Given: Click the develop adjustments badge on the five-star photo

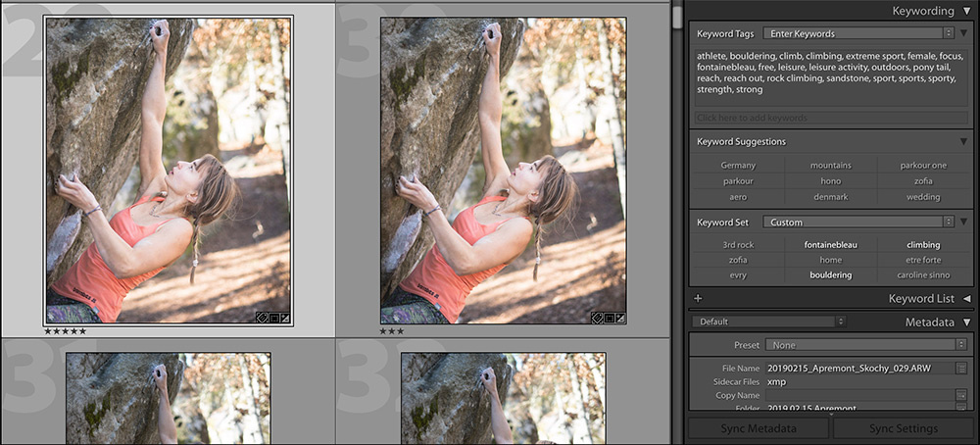Looking at the screenshot, I should pos(284,318).
